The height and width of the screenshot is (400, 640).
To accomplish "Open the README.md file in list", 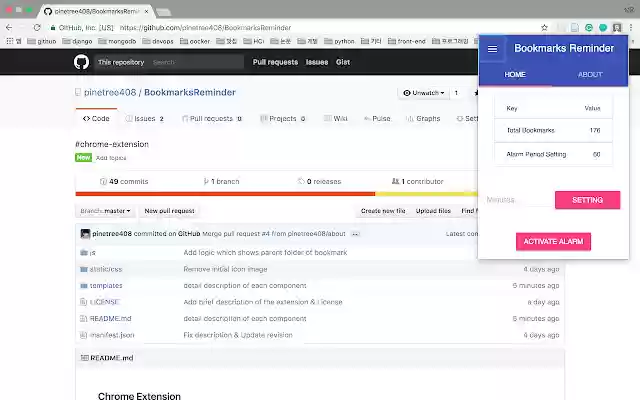I will click(x=110, y=318).
